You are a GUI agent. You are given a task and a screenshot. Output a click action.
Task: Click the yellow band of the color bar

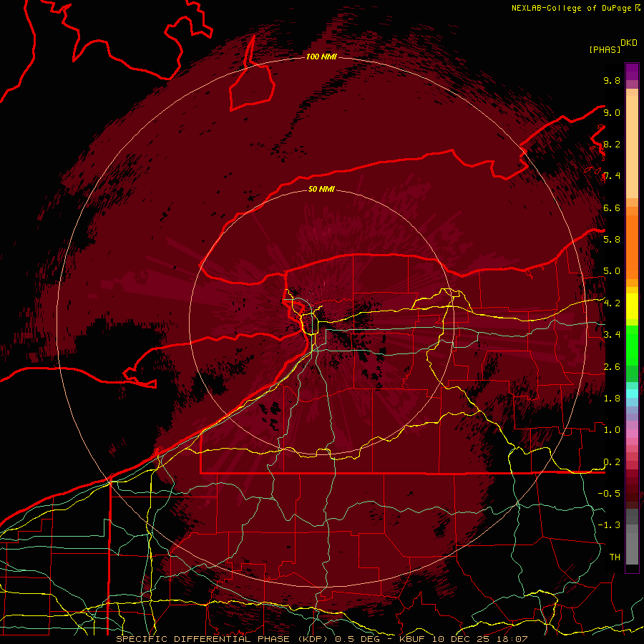(x=632, y=306)
